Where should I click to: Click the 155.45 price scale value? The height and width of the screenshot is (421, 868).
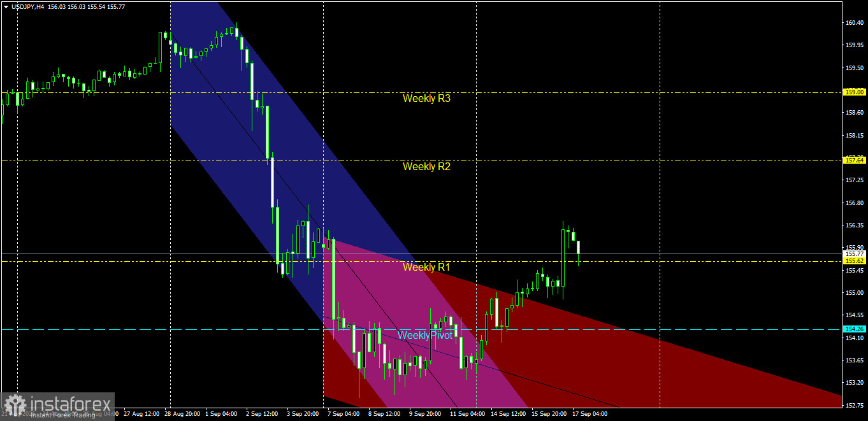(854, 271)
